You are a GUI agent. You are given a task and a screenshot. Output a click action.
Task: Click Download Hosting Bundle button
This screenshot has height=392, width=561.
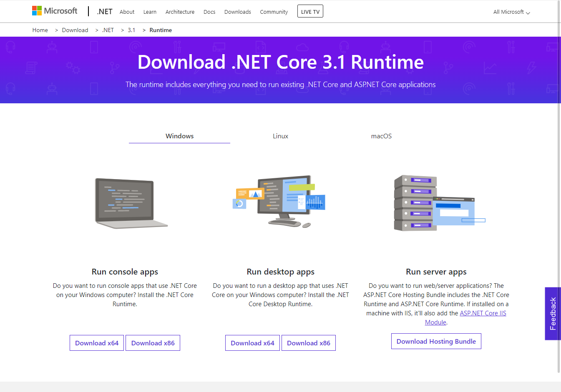pyautogui.click(x=436, y=341)
